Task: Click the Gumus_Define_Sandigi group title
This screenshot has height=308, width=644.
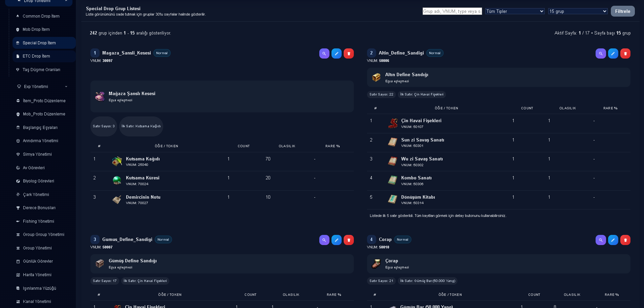Action: (x=127, y=240)
